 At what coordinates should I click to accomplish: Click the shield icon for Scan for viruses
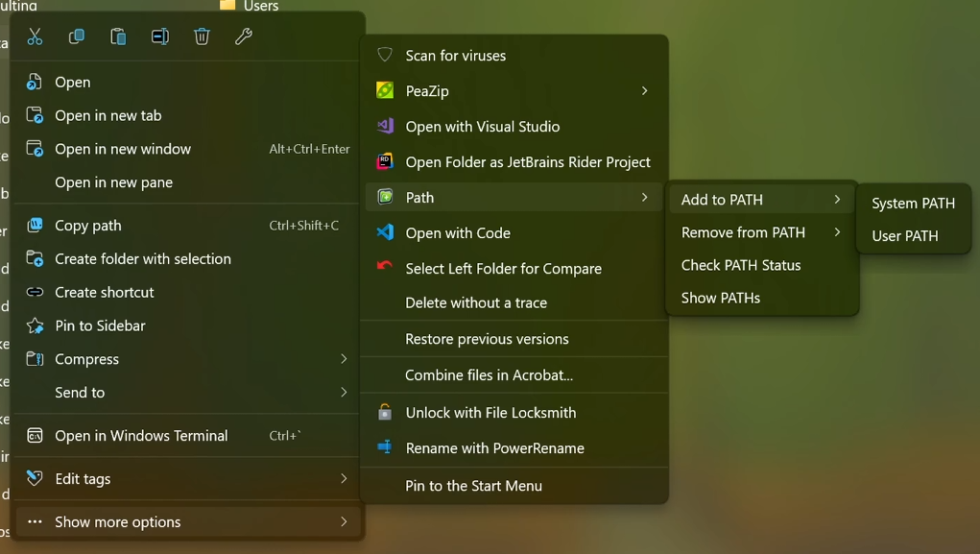click(x=385, y=55)
